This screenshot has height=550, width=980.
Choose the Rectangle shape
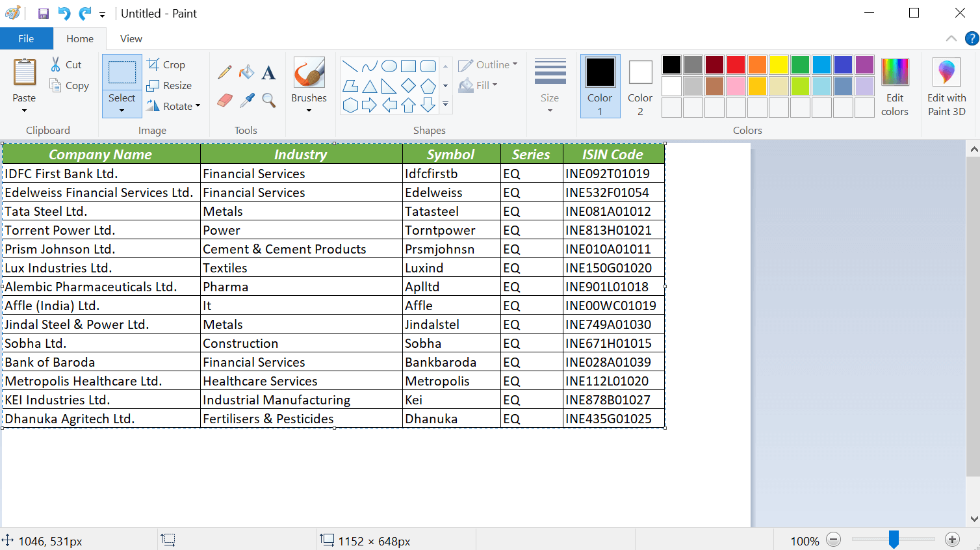pos(409,66)
